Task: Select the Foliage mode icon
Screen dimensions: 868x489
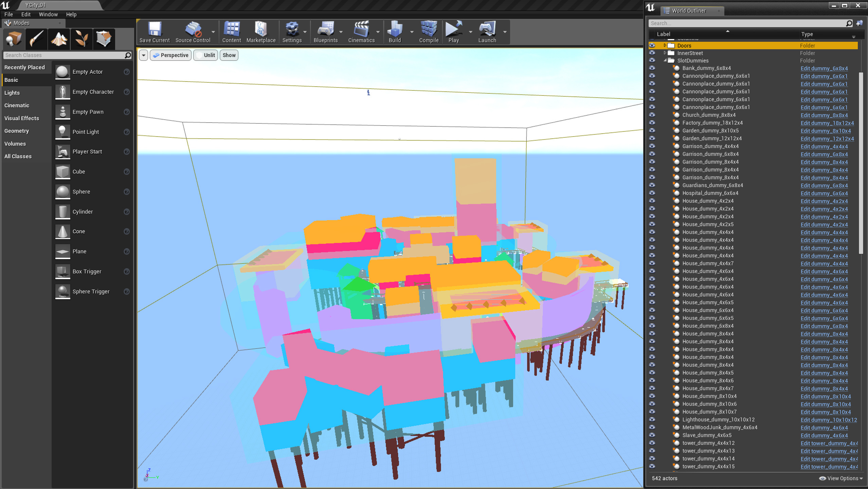Action: click(x=82, y=39)
